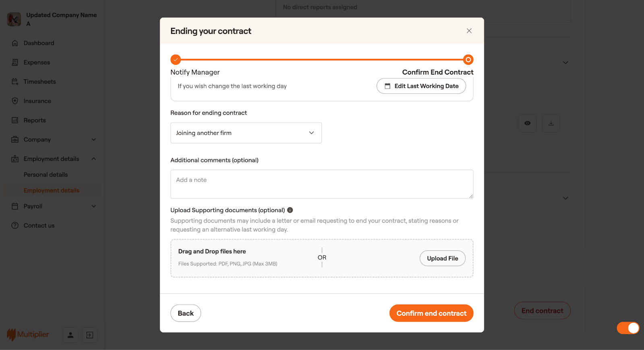
Task: Click the Dashboard home icon
Action: [x=15, y=43]
